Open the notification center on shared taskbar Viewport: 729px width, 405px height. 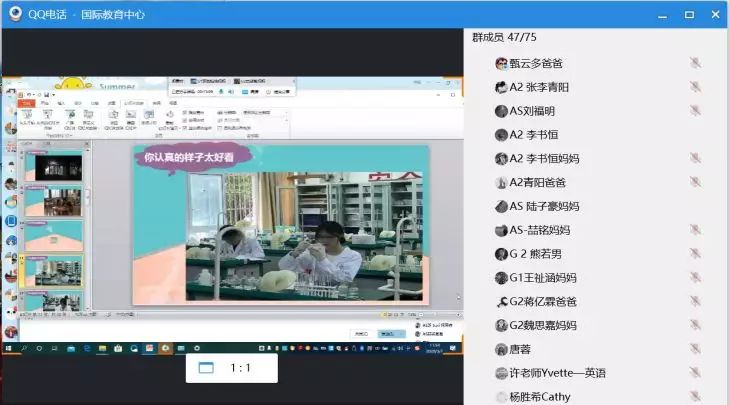pos(452,348)
